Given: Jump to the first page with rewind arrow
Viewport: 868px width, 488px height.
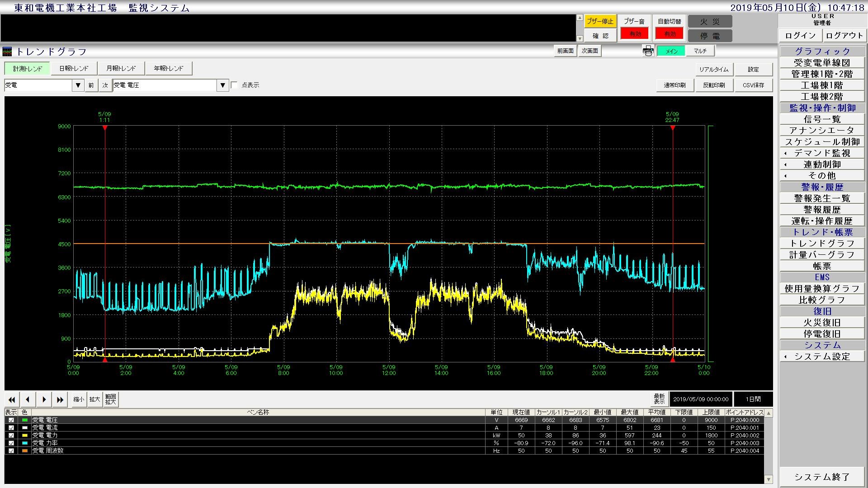Looking at the screenshot, I should [x=12, y=399].
